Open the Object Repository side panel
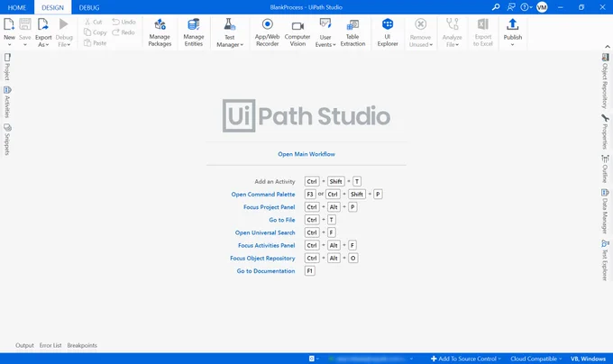The width and height of the screenshot is (613, 364). pyautogui.click(x=605, y=81)
